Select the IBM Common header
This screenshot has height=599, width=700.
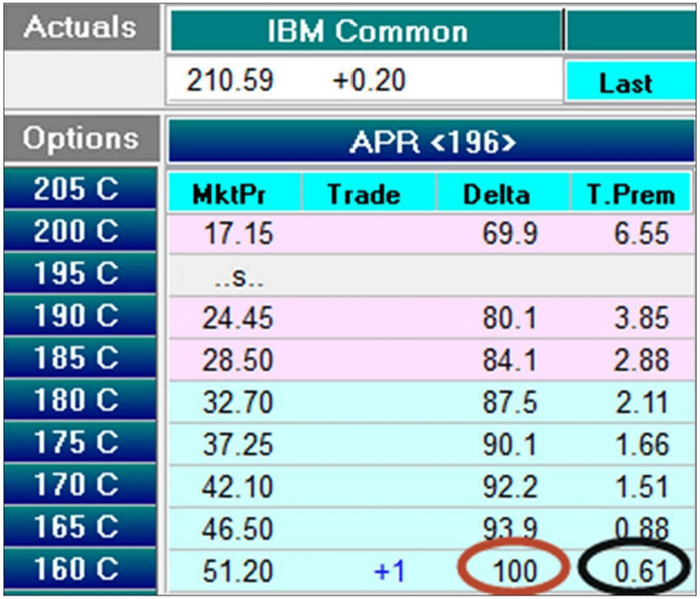click(366, 31)
